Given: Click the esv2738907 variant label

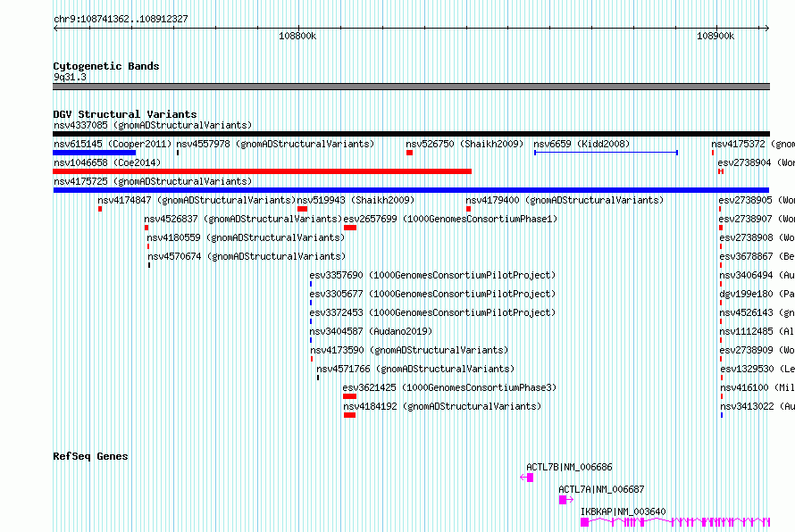Looking at the screenshot, I should coord(757,219).
